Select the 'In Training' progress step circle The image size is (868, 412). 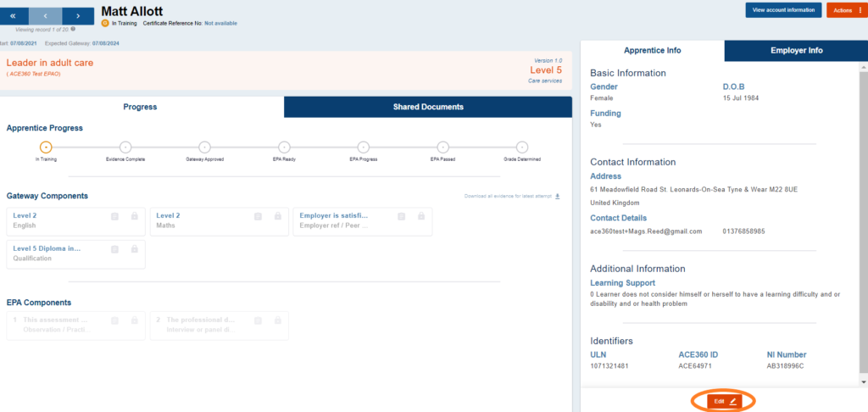pos(46,147)
